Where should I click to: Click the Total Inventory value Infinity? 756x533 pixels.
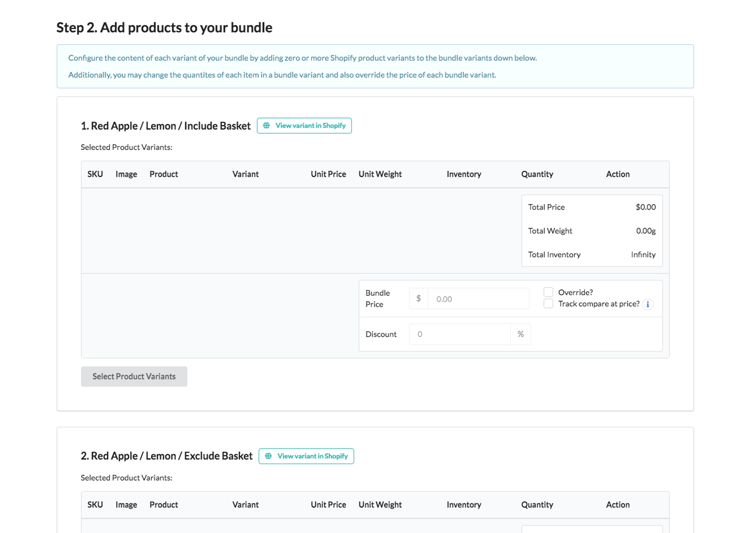click(x=643, y=255)
